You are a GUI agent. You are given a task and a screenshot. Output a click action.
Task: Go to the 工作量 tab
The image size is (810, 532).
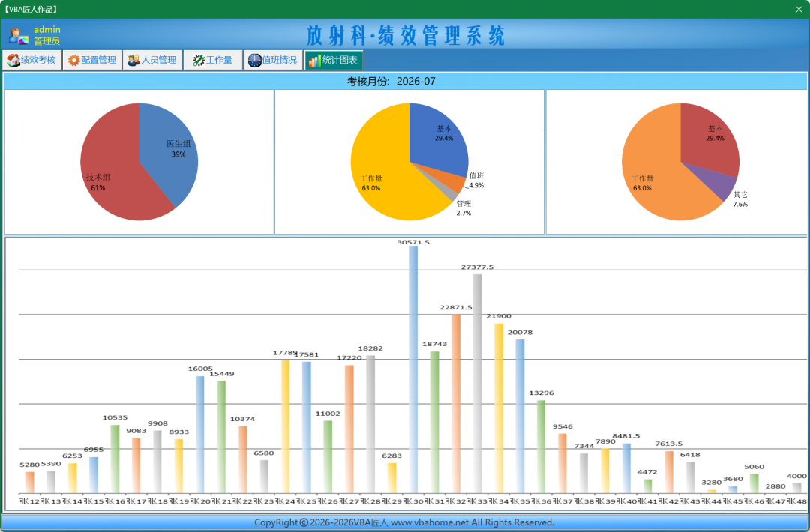click(x=213, y=60)
